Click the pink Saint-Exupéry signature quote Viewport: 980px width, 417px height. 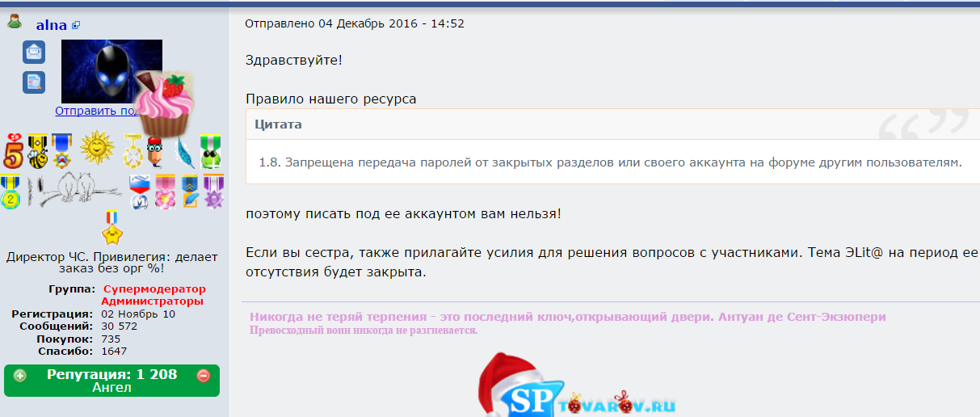click(x=568, y=317)
